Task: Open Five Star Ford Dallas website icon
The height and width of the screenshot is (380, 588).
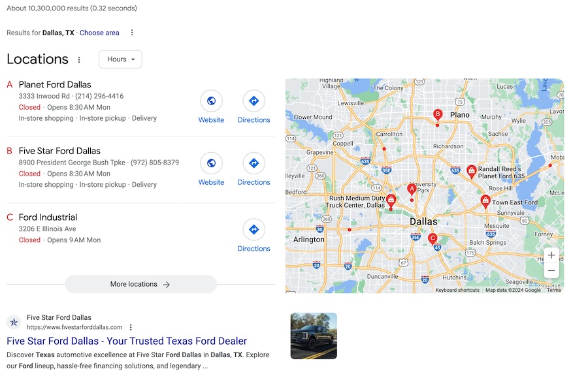Action: (x=211, y=163)
